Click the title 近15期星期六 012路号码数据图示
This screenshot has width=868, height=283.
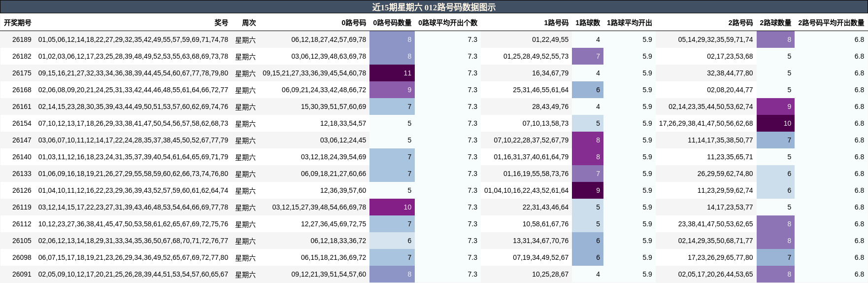tap(434, 7)
